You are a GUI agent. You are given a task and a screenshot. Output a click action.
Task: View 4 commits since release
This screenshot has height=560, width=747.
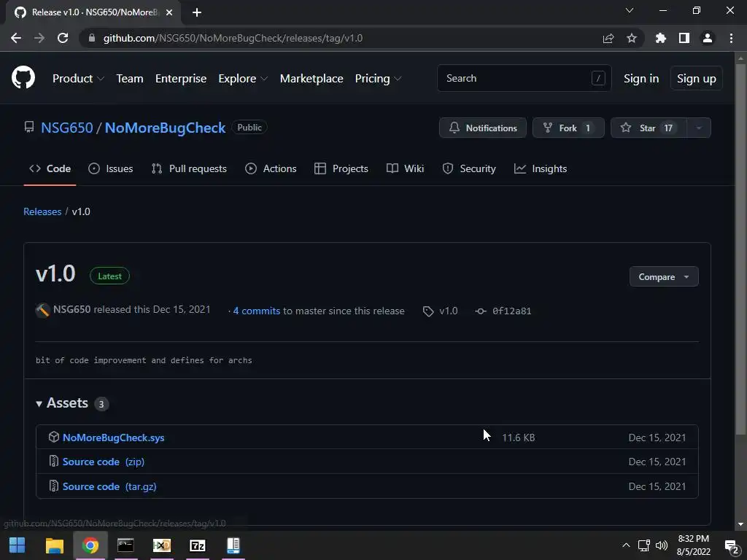256,311
